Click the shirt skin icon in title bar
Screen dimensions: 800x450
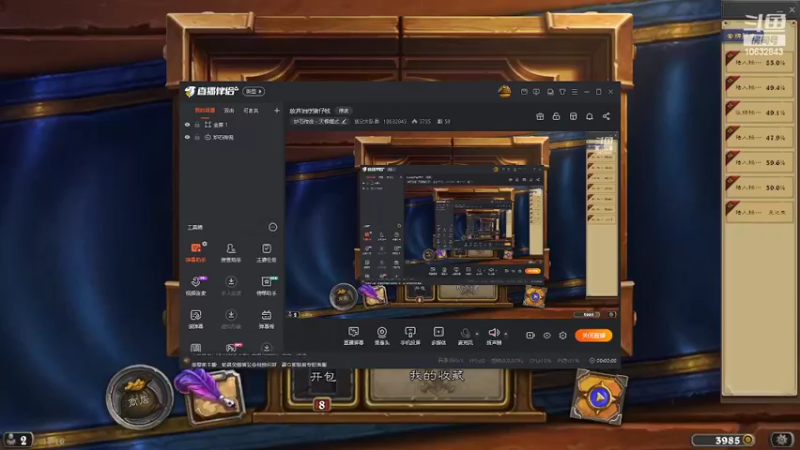coord(562,92)
